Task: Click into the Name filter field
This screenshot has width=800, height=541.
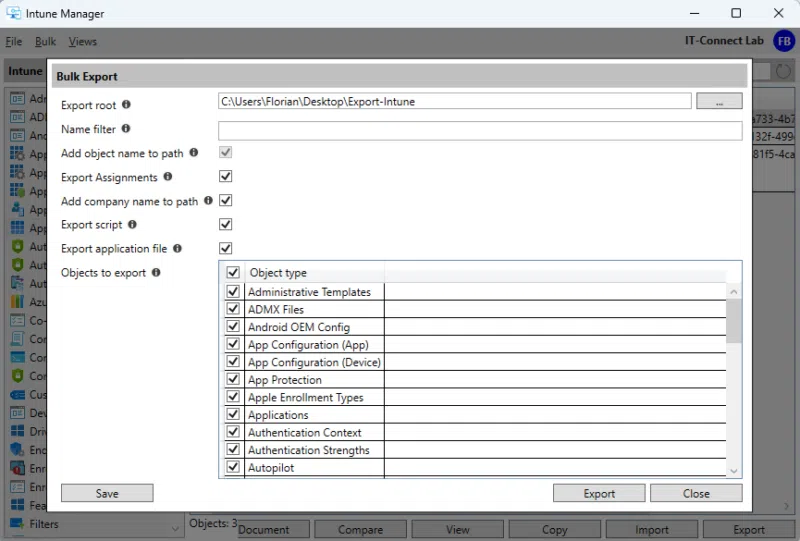Action: [x=480, y=131]
